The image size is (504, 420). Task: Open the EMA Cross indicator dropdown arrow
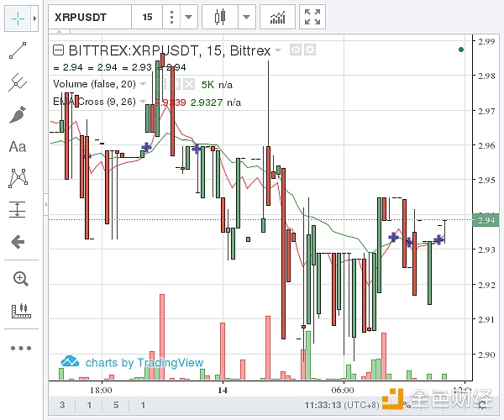[x=143, y=102]
